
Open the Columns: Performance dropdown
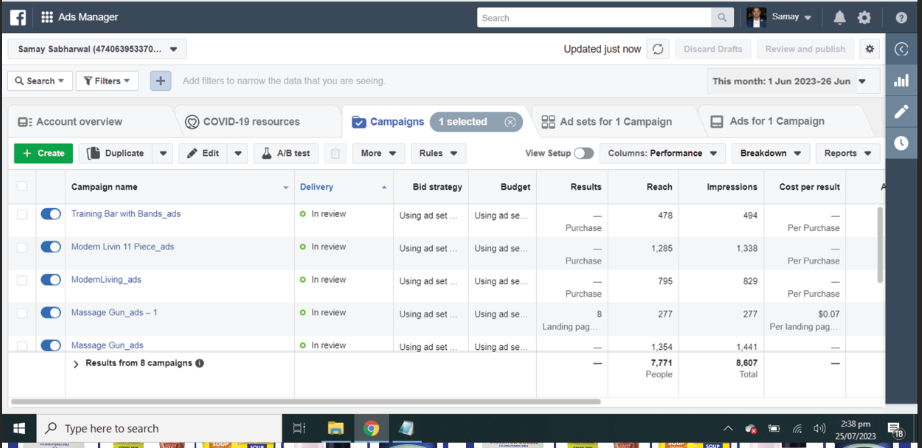click(662, 153)
